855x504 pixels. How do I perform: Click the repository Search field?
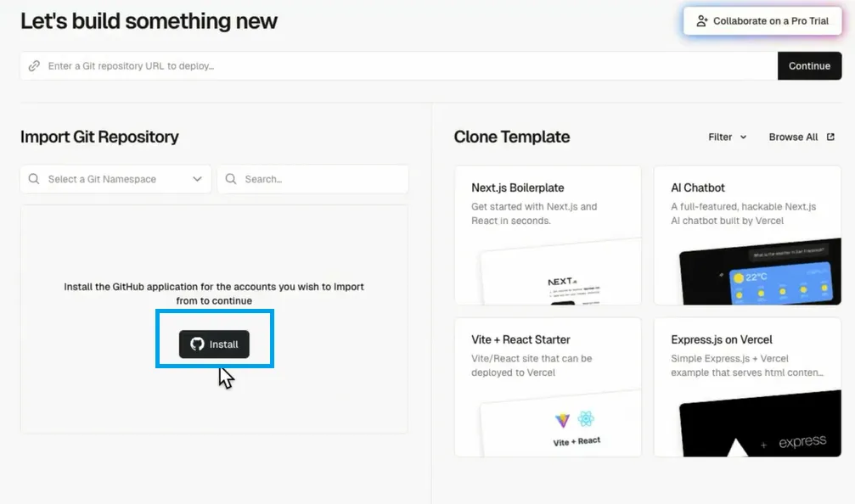coord(313,179)
